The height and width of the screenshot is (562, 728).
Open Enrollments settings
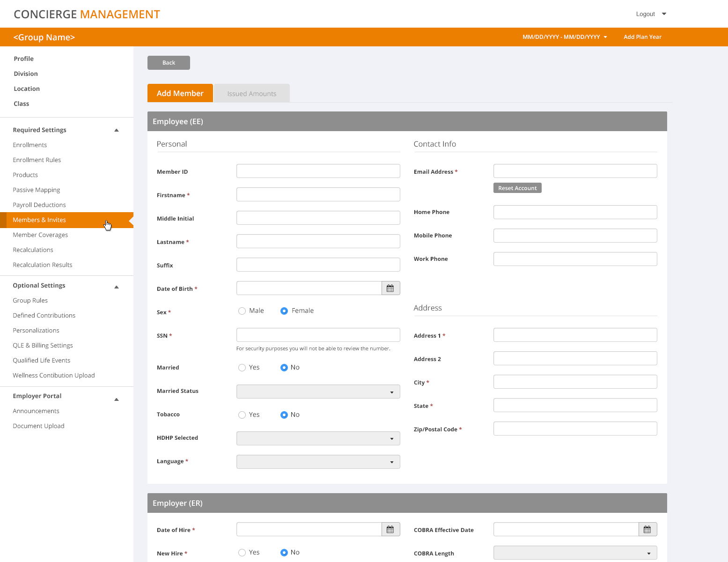point(30,145)
